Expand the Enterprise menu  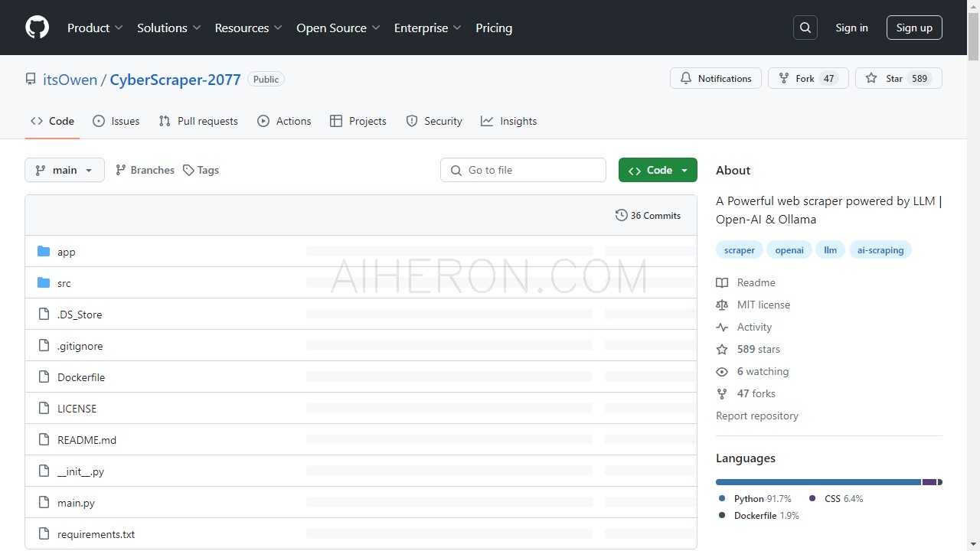(x=428, y=28)
